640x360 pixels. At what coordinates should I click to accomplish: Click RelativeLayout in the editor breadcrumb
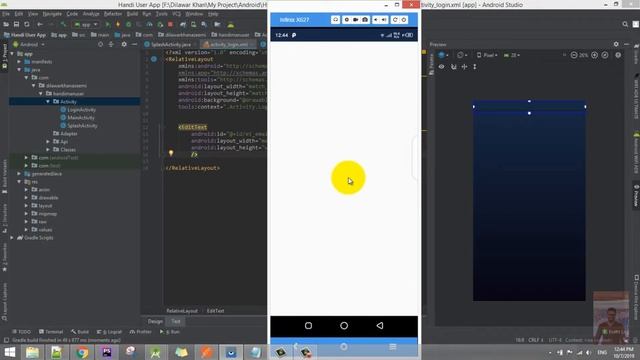pos(182,311)
